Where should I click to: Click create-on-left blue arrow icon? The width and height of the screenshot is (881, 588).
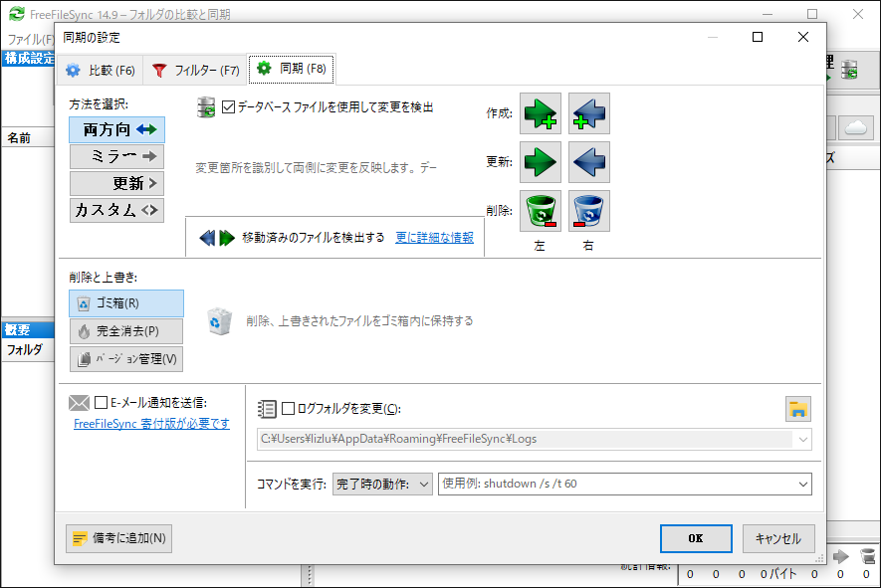point(589,113)
